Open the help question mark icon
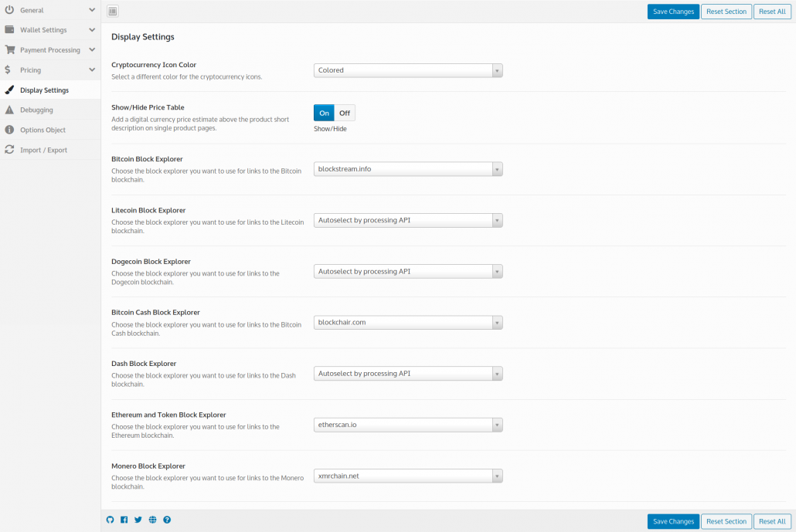 click(x=167, y=520)
